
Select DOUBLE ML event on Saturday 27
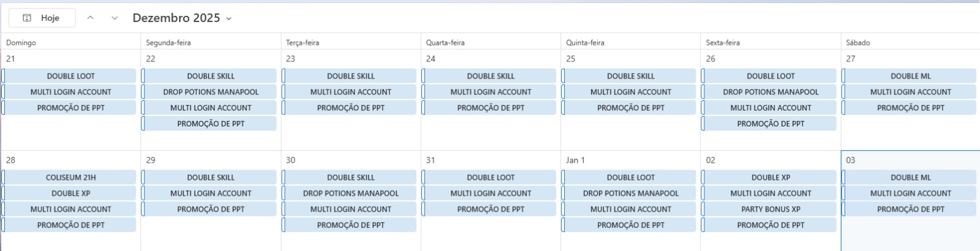point(910,76)
